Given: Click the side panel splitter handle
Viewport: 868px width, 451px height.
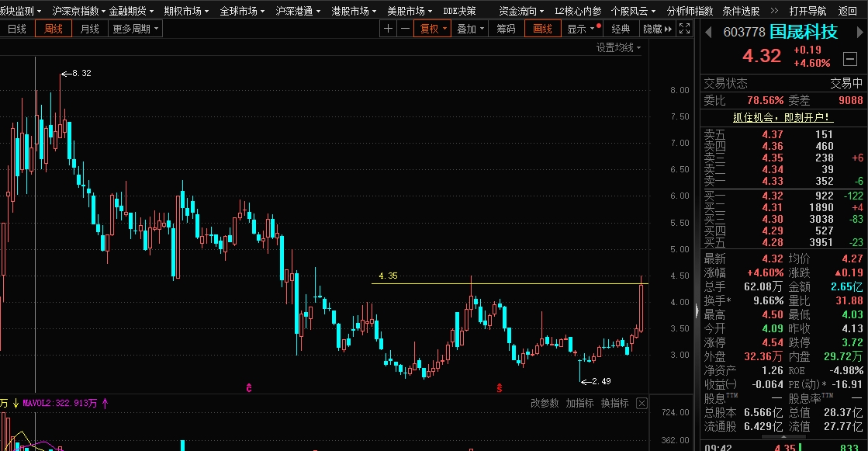Looking at the screenshot, I should tap(697, 310).
